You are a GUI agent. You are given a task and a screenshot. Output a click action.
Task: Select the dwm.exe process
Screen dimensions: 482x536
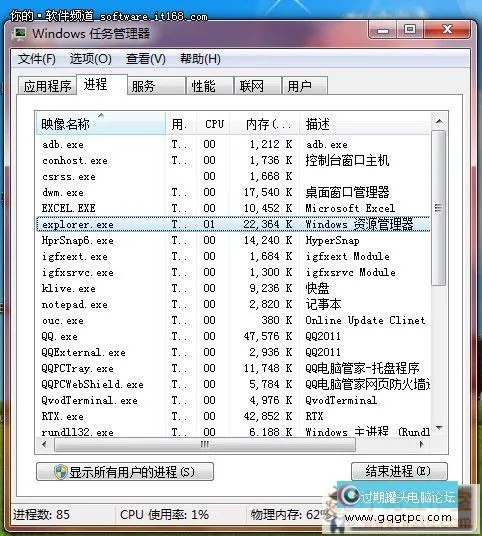pyautogui.click(x=233, y=192)
